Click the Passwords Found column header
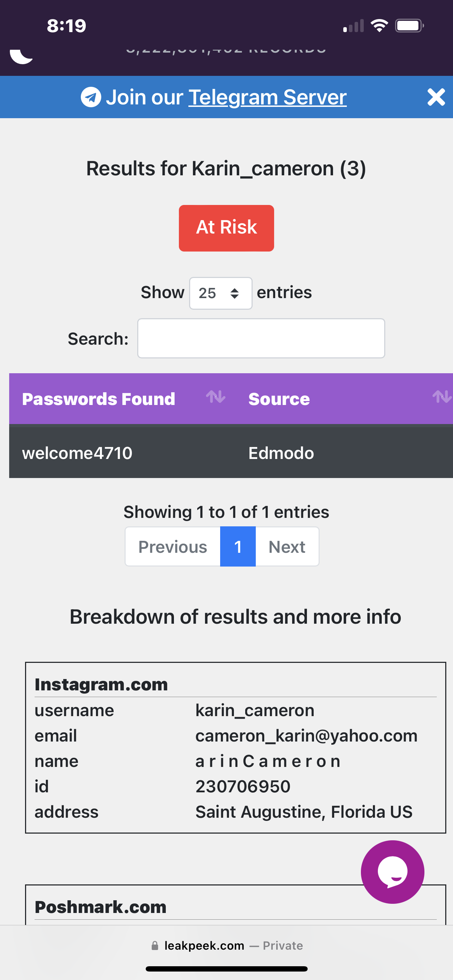 (98, 399)
